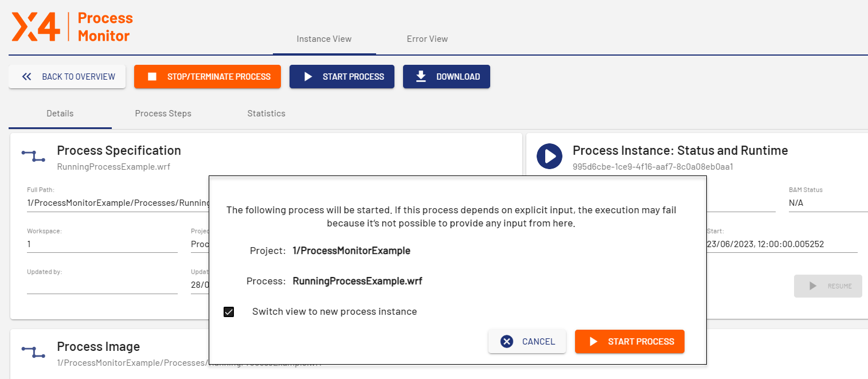
Task: Click the double-chevron back arrow icon
Action: pos(26,77)
